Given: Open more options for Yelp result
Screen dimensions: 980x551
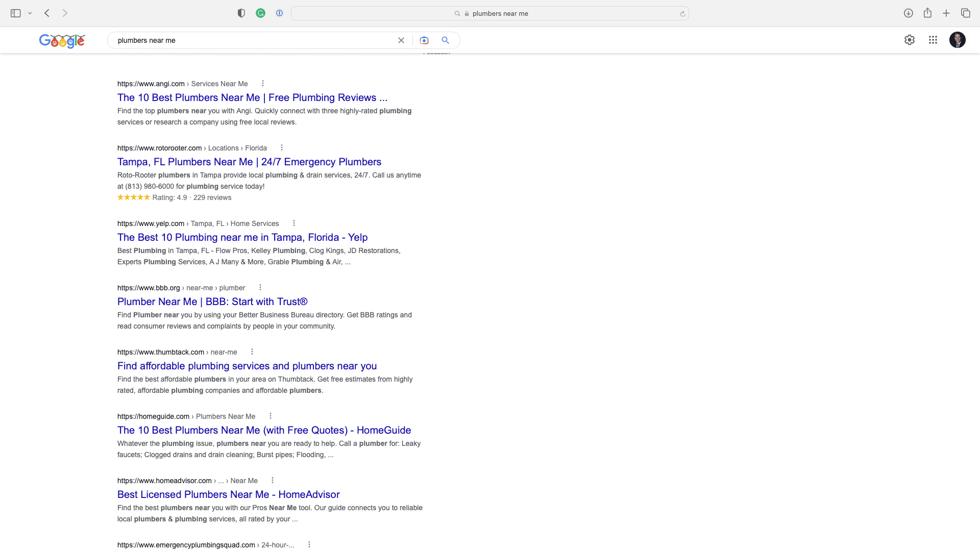Looking at the screenshot, I should pos(294,223).
